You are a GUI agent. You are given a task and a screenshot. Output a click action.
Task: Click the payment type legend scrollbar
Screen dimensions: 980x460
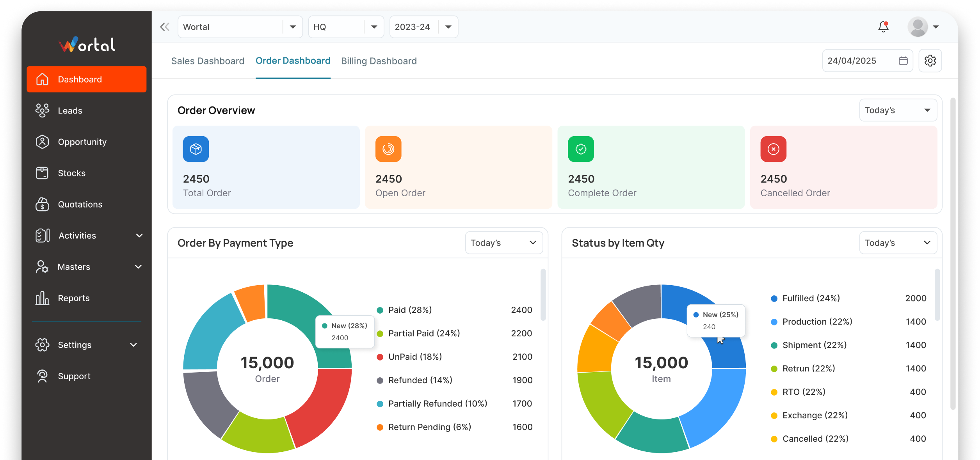(x=543, y=295)
